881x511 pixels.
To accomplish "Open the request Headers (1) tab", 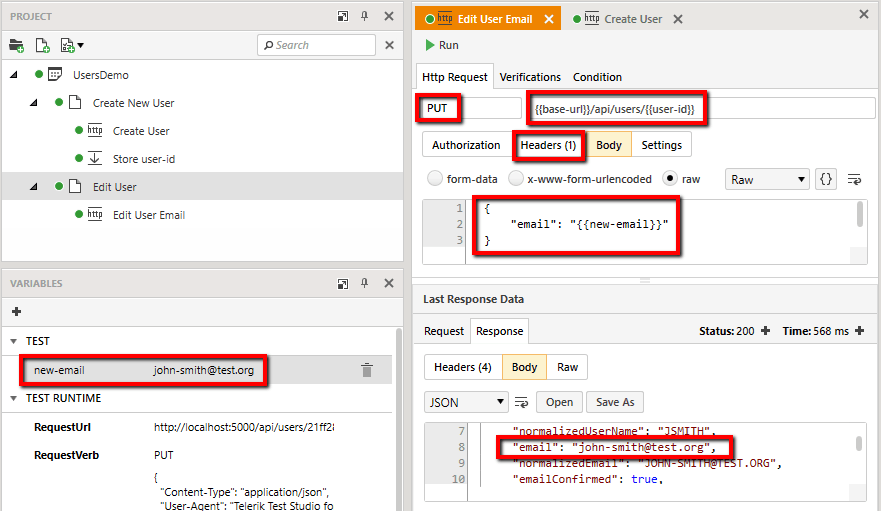I will pyautogui.click(x=548, y=145).
